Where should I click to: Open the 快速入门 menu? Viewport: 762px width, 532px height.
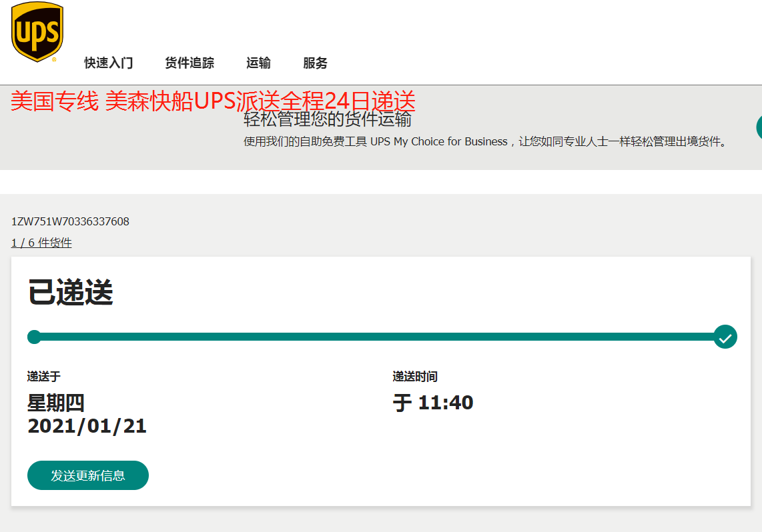click(x=109, y=63)
